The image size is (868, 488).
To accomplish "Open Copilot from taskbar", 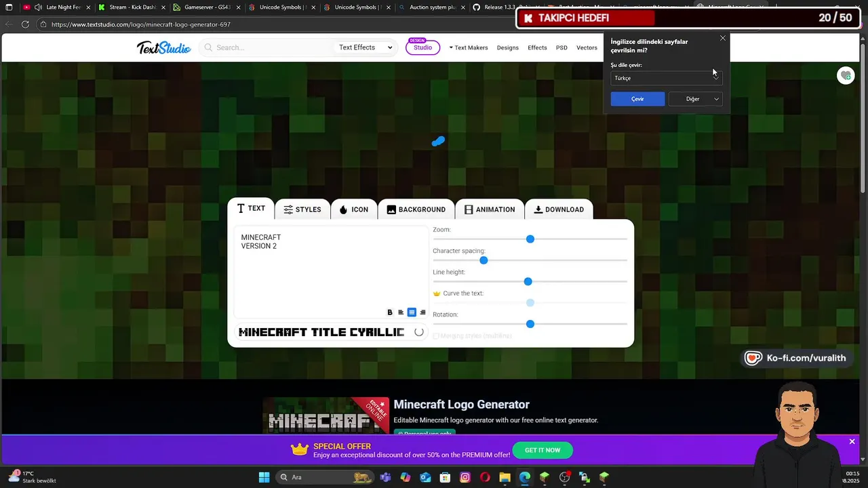I will coord(406,477).
